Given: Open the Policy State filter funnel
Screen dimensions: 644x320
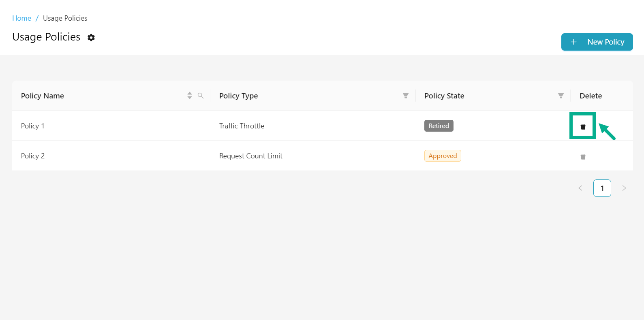Looking at the screenshot, I should (x=561, y=96).
